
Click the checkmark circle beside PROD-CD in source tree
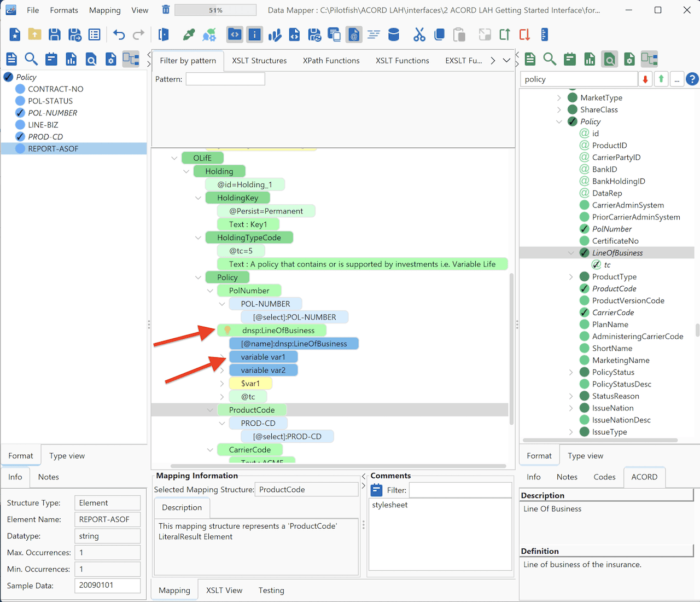tap(20, 137)
